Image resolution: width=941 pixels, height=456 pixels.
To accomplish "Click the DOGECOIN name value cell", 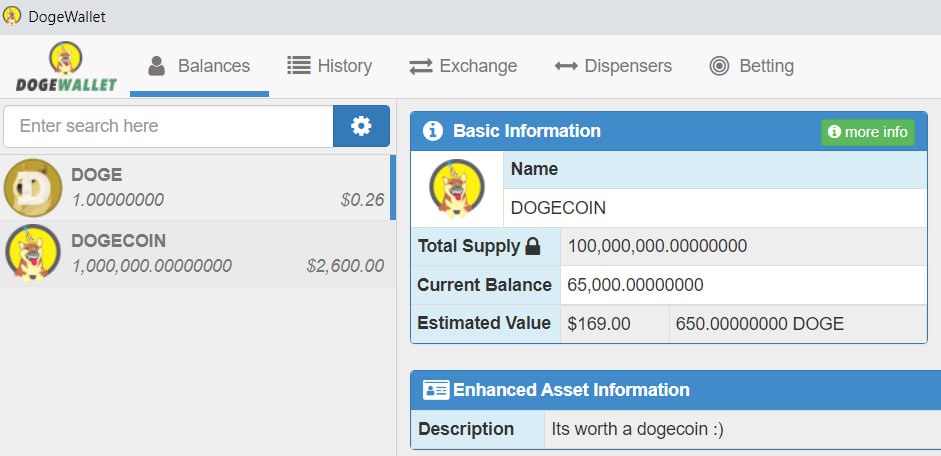I will point(715,208).
